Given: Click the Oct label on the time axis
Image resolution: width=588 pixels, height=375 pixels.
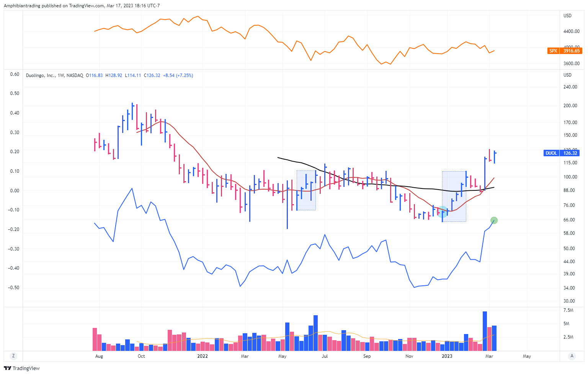Looking at the screenshot, I should [141, 356].
